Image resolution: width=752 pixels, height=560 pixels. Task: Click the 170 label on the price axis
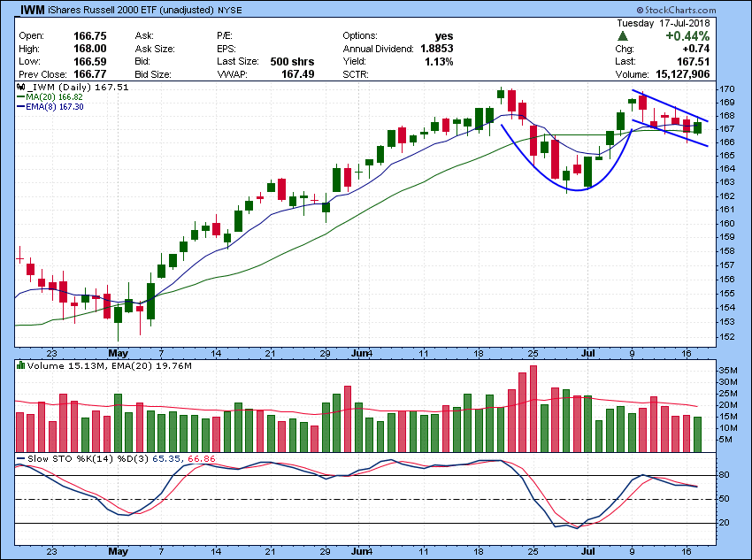[x=727, y=88]
